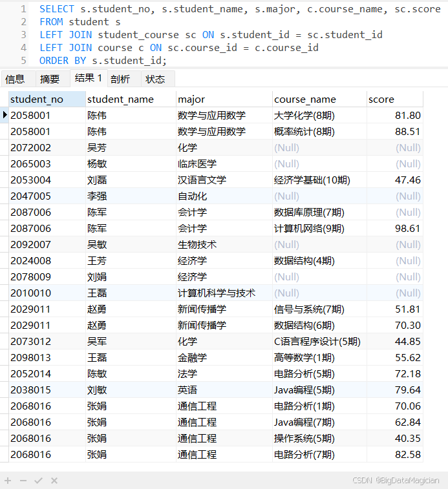The height and width of the screenshot is (489, 448).
Task: Click the SELECT statement line in editor
Action: click(240, 9)
